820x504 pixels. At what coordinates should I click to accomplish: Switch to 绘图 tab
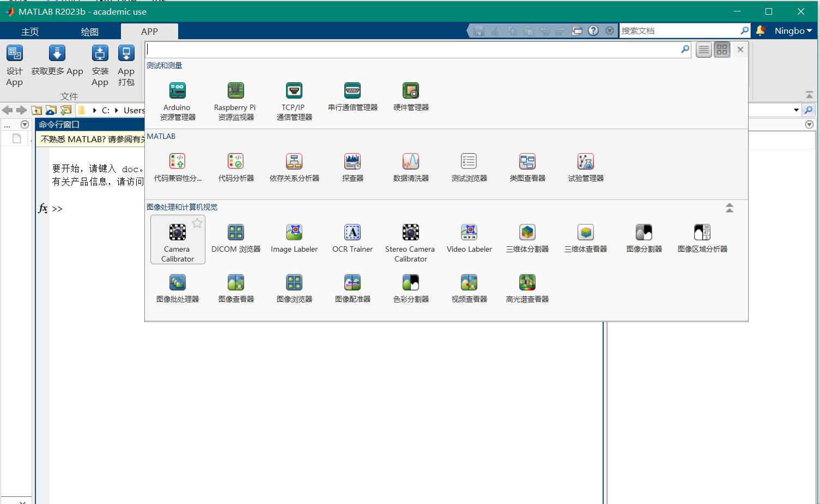pos(90,32)
